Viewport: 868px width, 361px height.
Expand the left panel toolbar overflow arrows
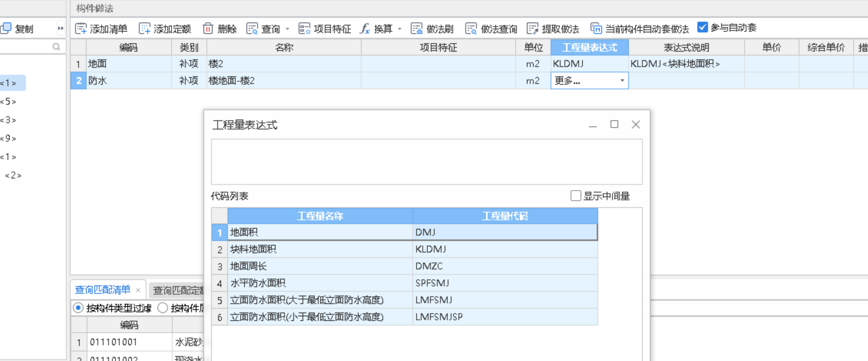tap(61, 28)
